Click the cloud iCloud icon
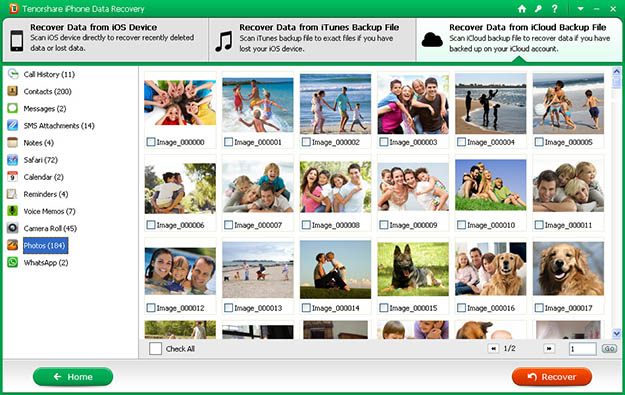Image resolution: width=625 pixels, height=395 pixels. tap(432, 40)
